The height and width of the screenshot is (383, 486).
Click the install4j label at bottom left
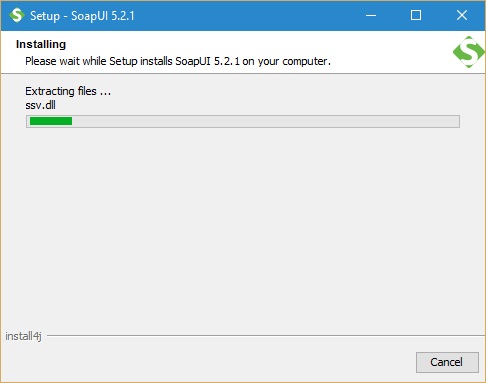click(x=23, y=336)
